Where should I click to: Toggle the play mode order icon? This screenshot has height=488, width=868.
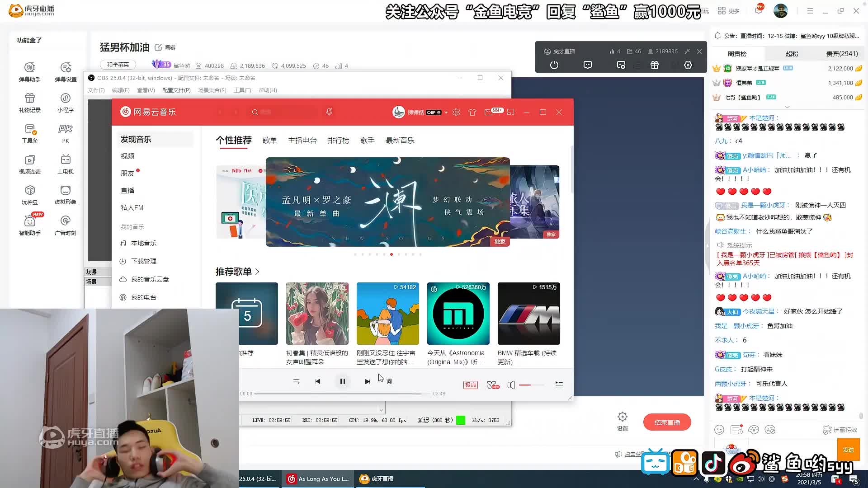[x=296, y=381]
